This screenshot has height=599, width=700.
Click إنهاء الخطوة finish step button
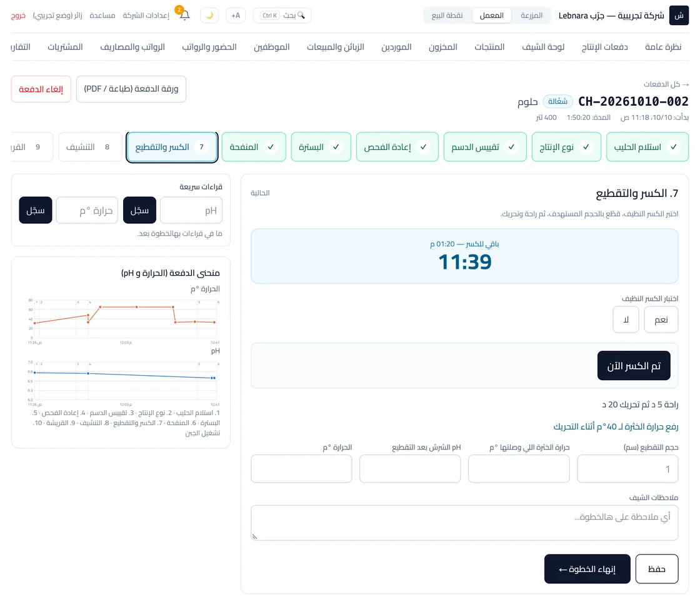[x=587, y=568]
